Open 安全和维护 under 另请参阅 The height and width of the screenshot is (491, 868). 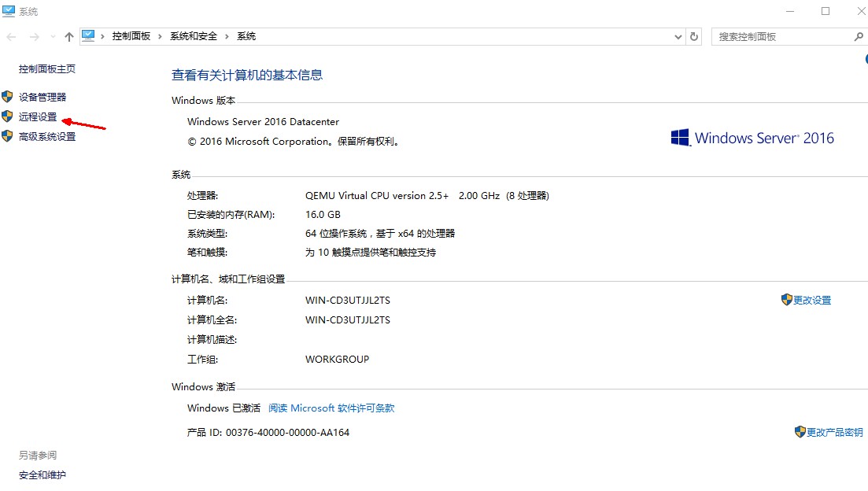[x=42, y=475]
